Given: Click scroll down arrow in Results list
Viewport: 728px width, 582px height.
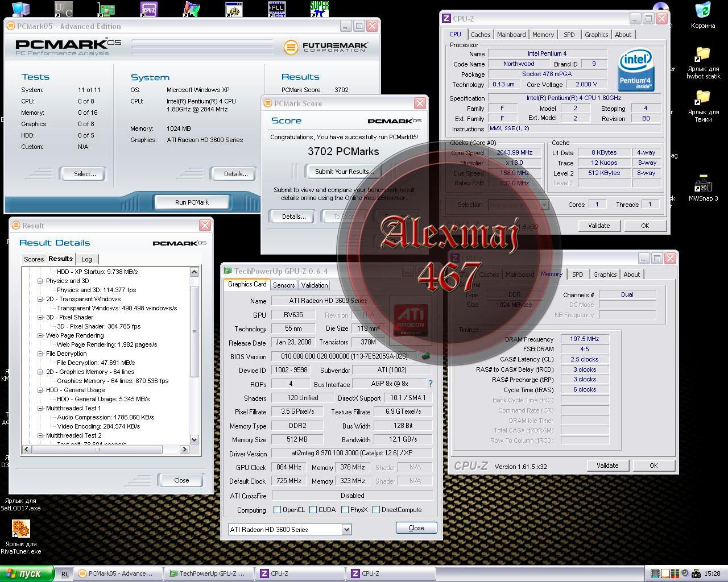Looking at the screenshot, I should point(194,439).
